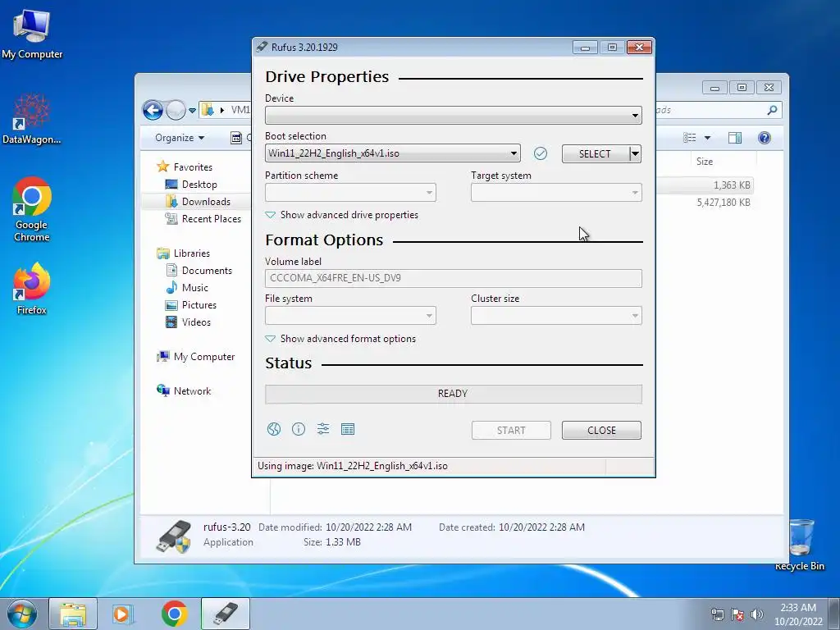Click the Back arrow in Explorer window
The height and width of the screenshot is (630, 840).
point(153,111)
